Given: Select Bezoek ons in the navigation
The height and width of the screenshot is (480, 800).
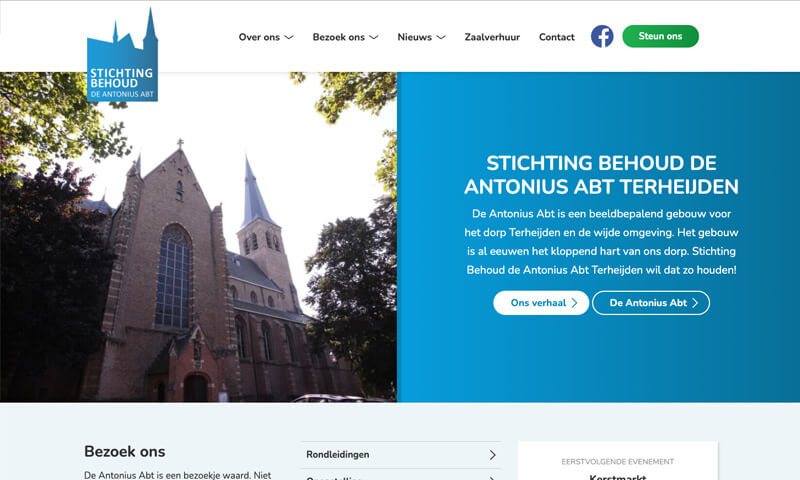Looking at the screenshot, I should 338,37.
